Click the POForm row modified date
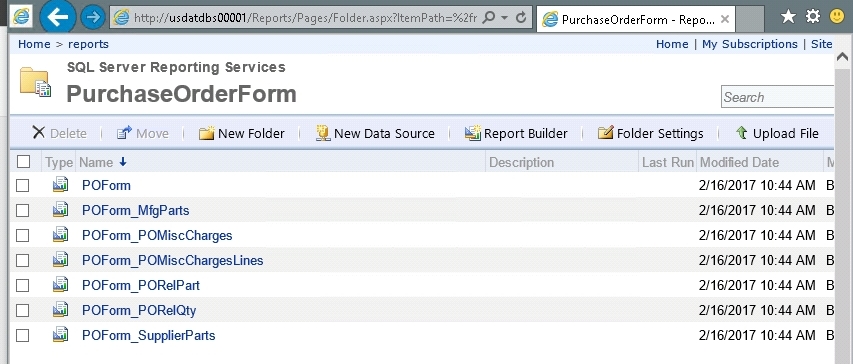This screenshot has width=853, height=364. pos(757,186)
